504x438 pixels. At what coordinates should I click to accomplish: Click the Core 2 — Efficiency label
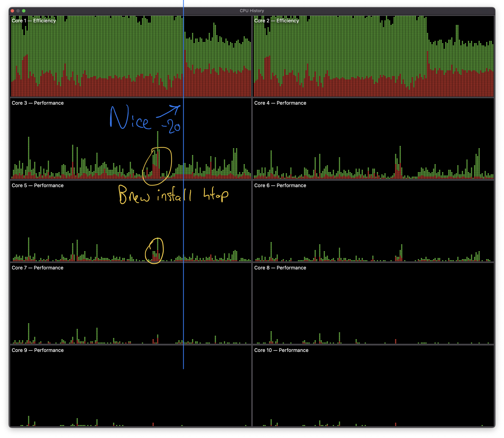[x=276, y=21]
